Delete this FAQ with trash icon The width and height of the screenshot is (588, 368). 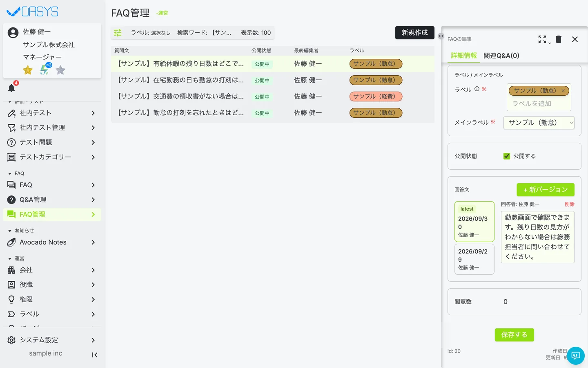pyautogui.click(x=559, y=39)
